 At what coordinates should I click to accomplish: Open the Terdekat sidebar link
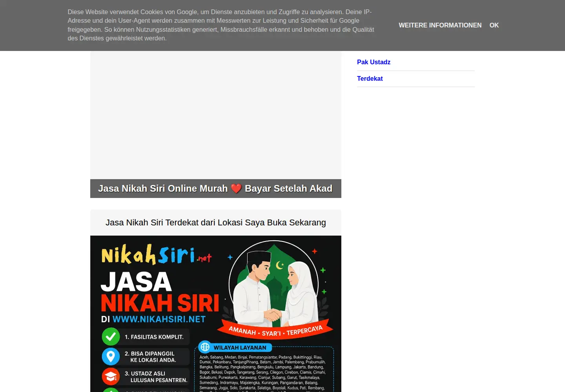click(x=370, y=78)
